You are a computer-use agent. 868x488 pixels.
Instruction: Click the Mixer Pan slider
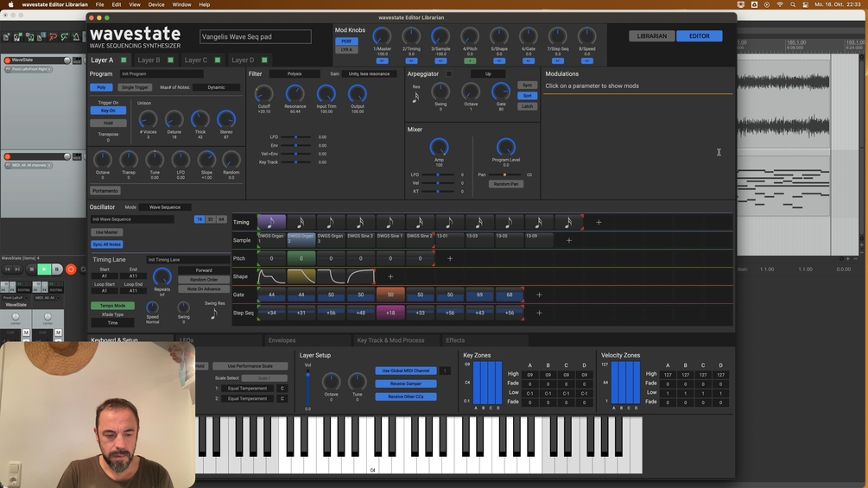click(x=504, y=174)
